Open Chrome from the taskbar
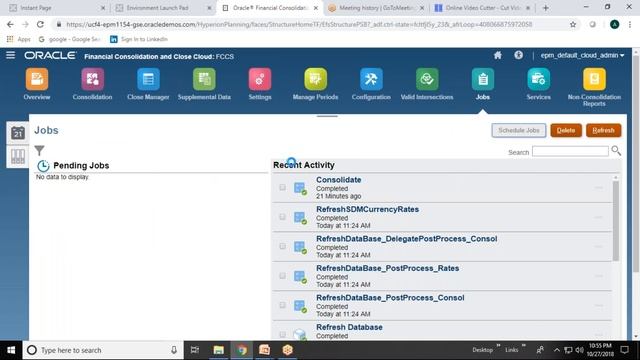Image resolution: width=640 pixels, height=360 pixels. [x=242, y=350]
